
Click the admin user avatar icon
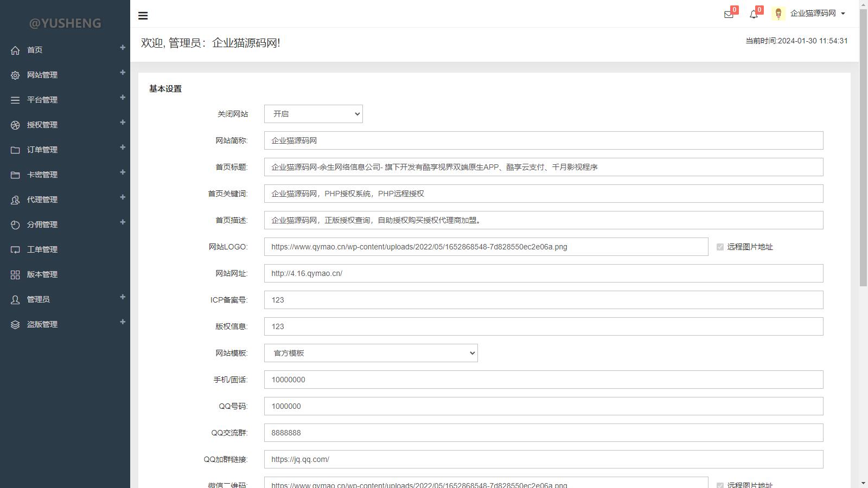click(x=778, y=14)
